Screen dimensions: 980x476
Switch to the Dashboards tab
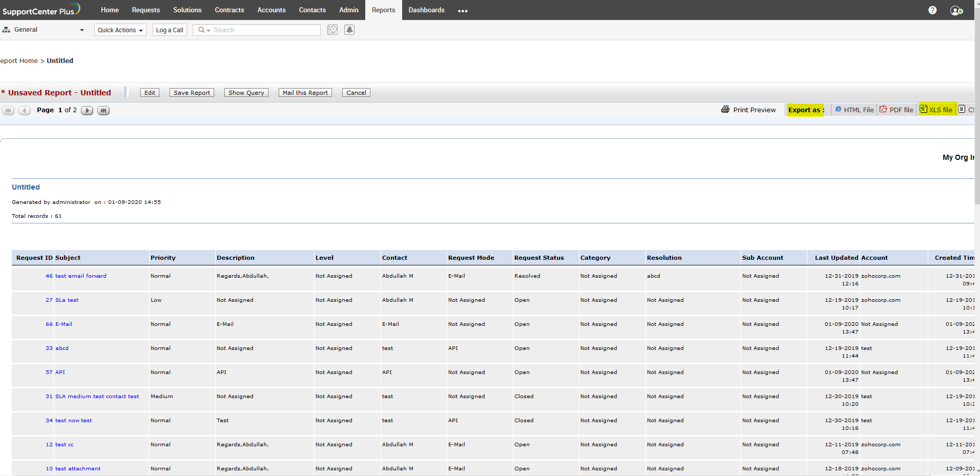click(426, 10)
